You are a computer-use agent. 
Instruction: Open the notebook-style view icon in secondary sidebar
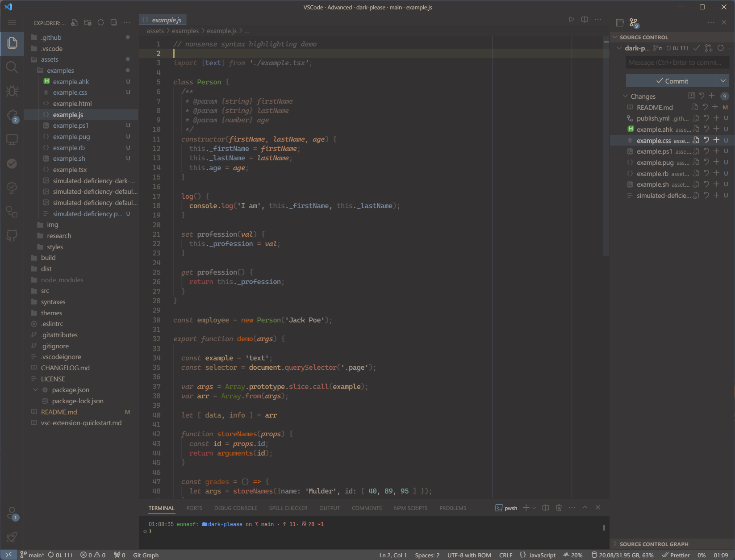(620, 23)
